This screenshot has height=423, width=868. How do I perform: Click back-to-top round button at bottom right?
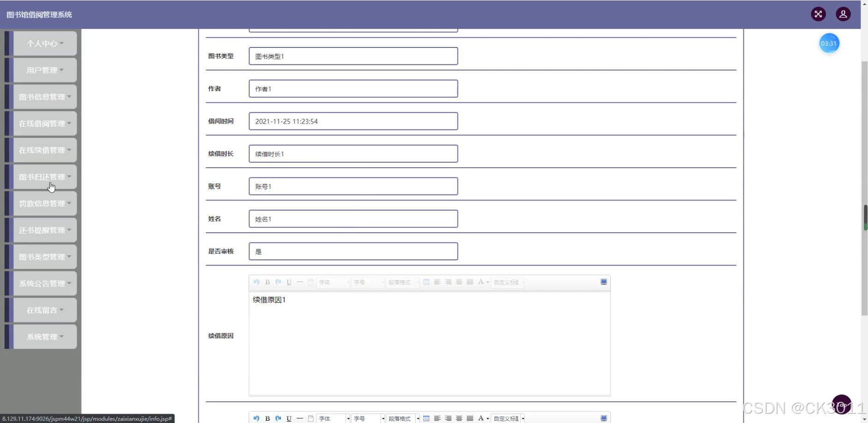tap(842, 405)
